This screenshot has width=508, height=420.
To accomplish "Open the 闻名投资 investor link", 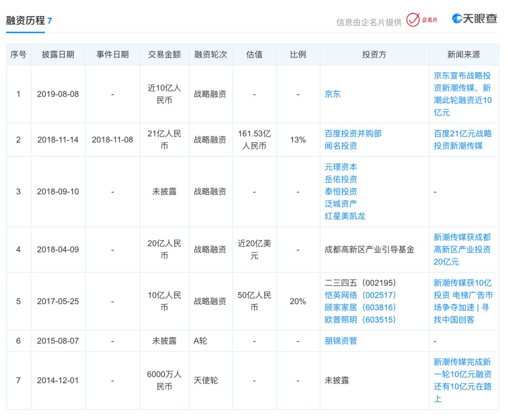I will [341, 146].
